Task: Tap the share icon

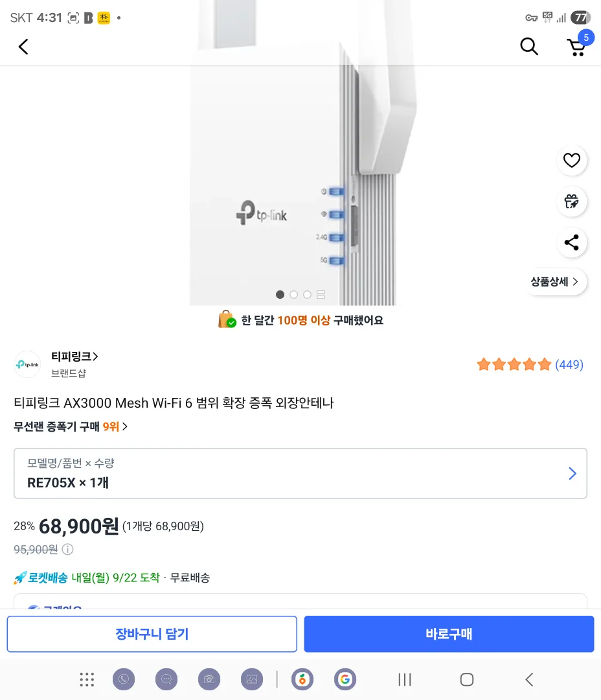Action: pyautogui.click(x=571, y=243)
